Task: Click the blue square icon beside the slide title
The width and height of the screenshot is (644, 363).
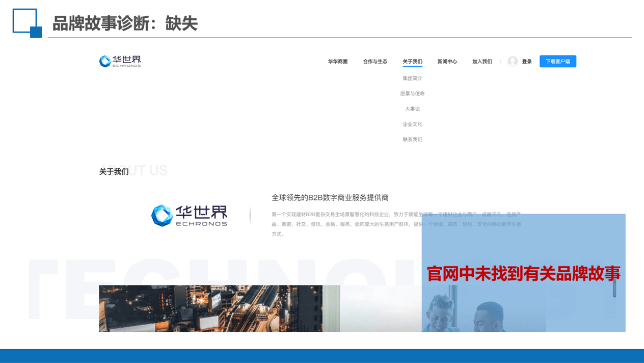Action: [x=26, y=23]
